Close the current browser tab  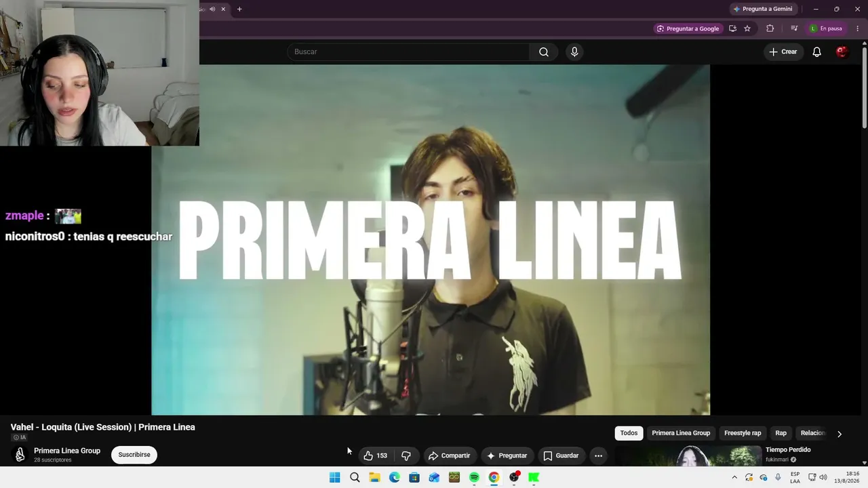tap(223, 9)
